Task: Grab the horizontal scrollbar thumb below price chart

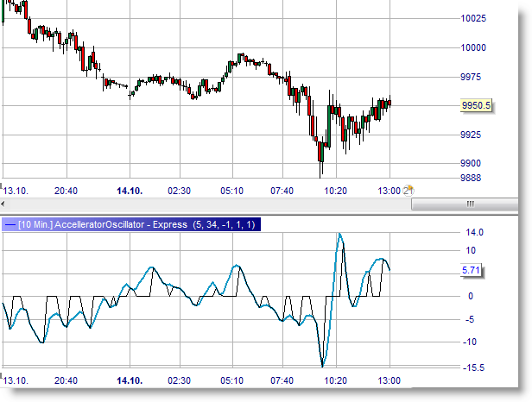Action: click(470, 204)
